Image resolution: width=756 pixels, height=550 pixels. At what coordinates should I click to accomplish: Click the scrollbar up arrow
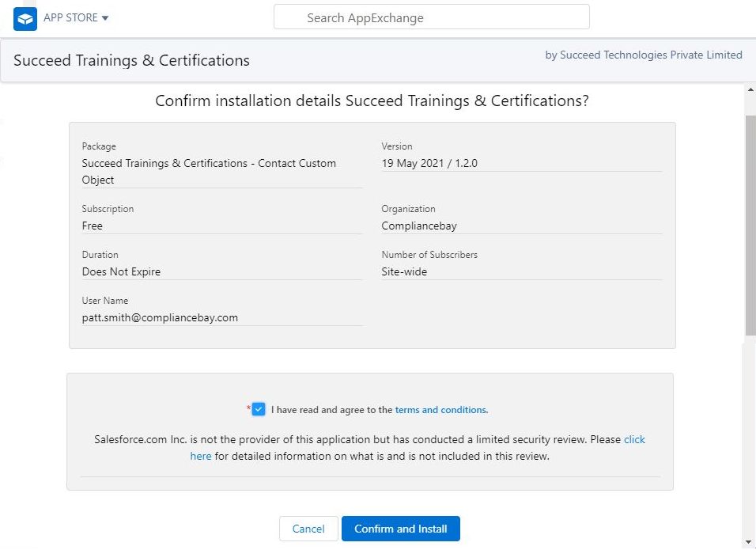point(750,89)
